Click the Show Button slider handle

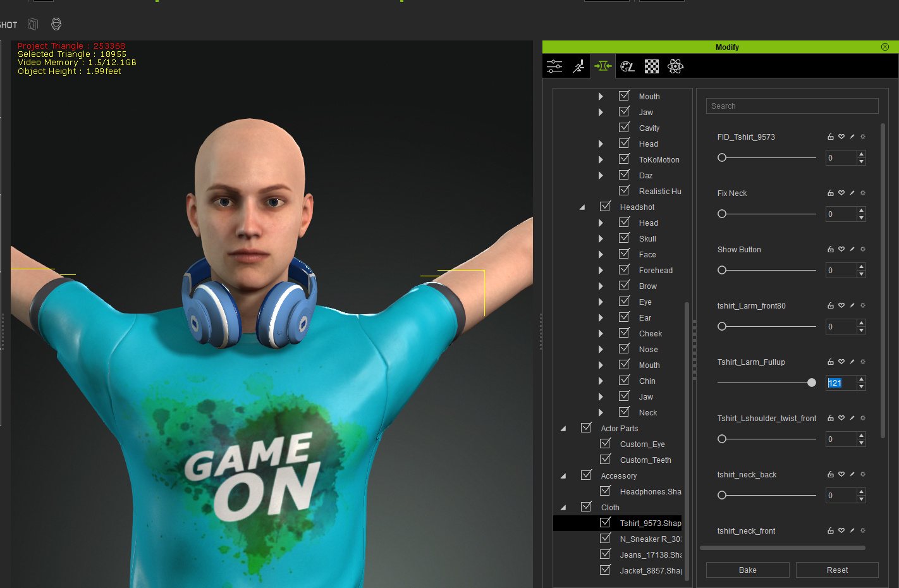[722, 270]
